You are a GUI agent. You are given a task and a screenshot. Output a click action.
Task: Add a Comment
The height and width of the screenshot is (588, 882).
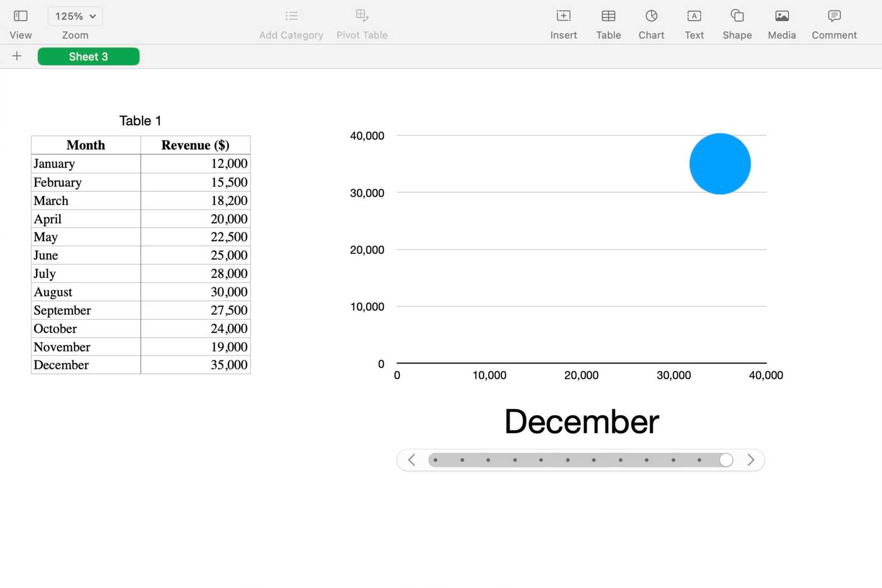[833, 22]
